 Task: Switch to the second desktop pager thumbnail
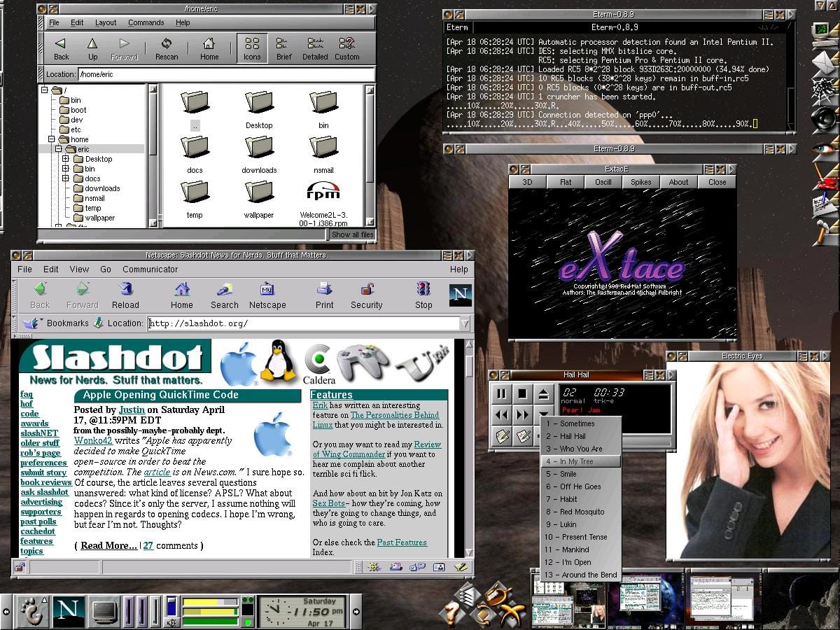tap(645, 600)
